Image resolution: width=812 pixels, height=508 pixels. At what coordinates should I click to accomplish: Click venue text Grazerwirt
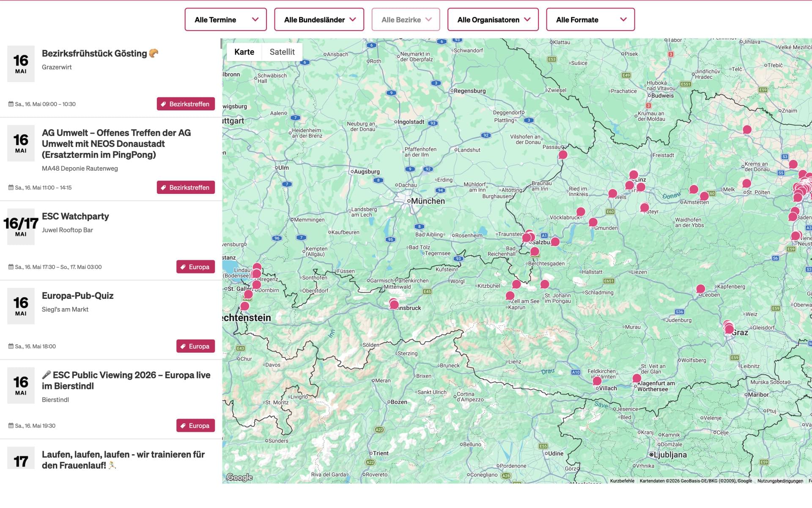(x=57, y=67)
